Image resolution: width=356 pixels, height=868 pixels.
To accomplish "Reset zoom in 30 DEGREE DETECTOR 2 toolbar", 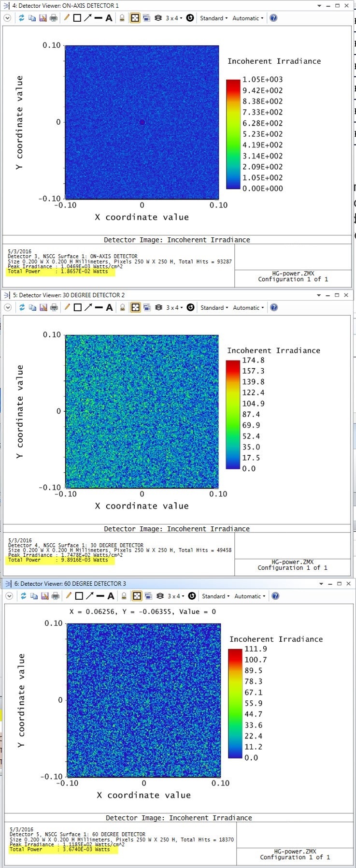I will [190, 307].
